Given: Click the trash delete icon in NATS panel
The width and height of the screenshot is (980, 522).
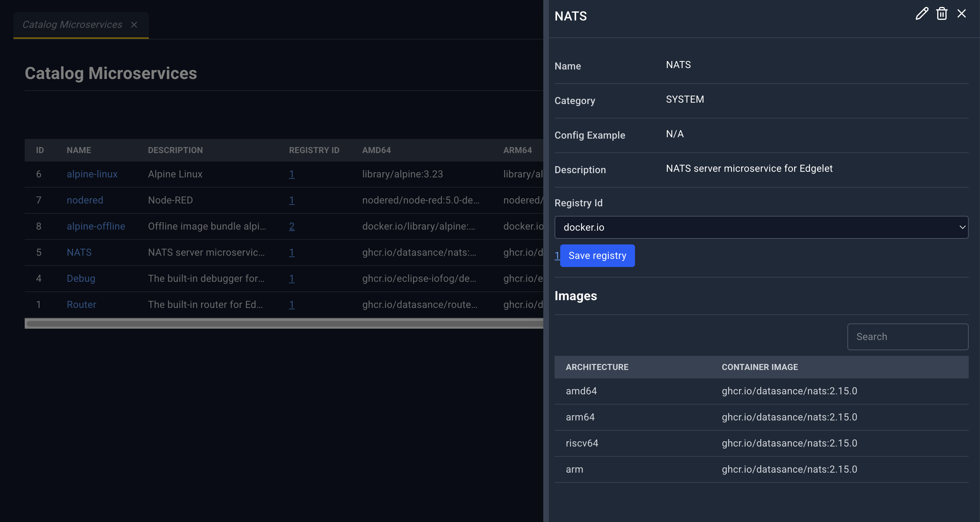Looking at the screenshot, I should tap(942, 14).
